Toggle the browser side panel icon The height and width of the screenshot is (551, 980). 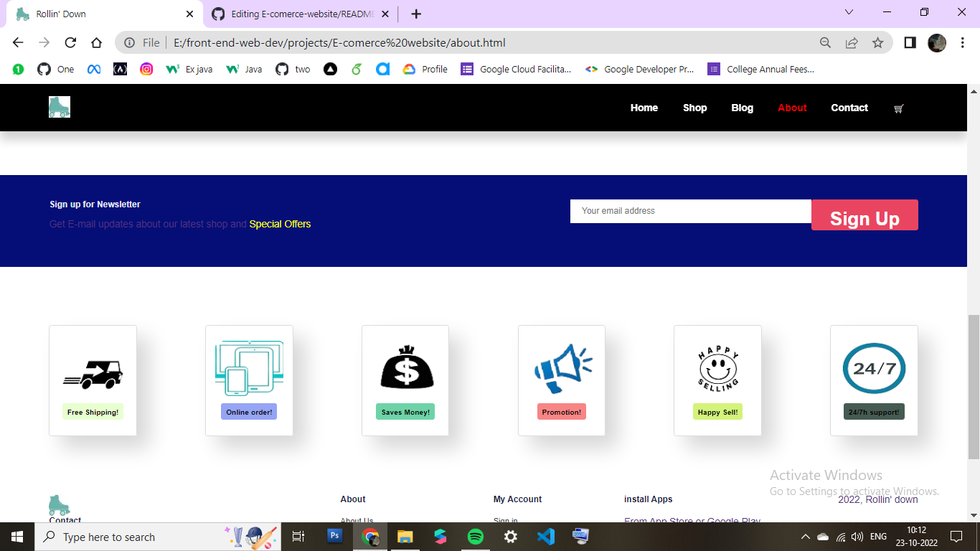point(910,42)
